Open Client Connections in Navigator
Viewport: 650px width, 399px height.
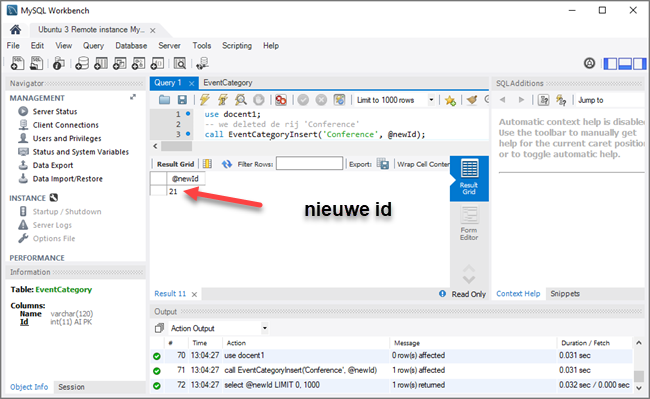pos(65,125)
